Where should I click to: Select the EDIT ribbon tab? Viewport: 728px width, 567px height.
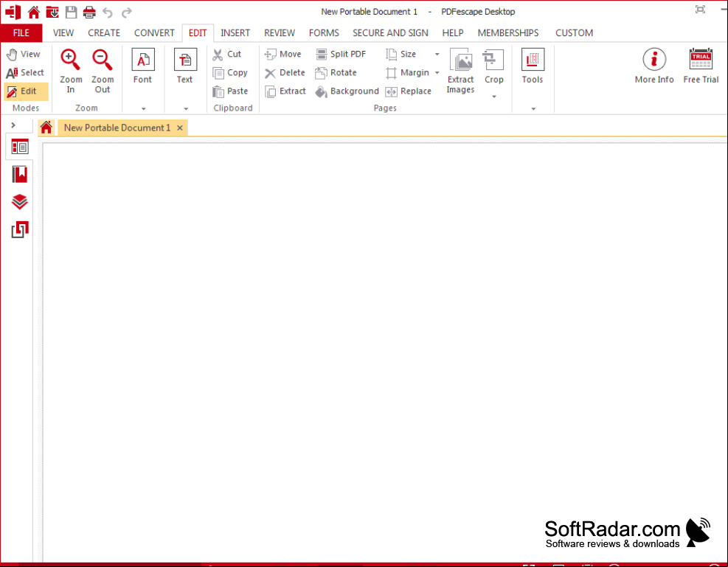pos(198,33)
